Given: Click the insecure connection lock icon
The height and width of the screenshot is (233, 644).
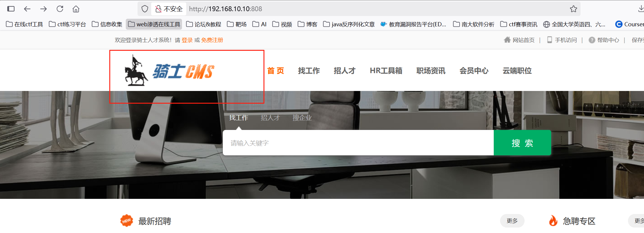Looking at the screenshot, I should tap(158, 9).
